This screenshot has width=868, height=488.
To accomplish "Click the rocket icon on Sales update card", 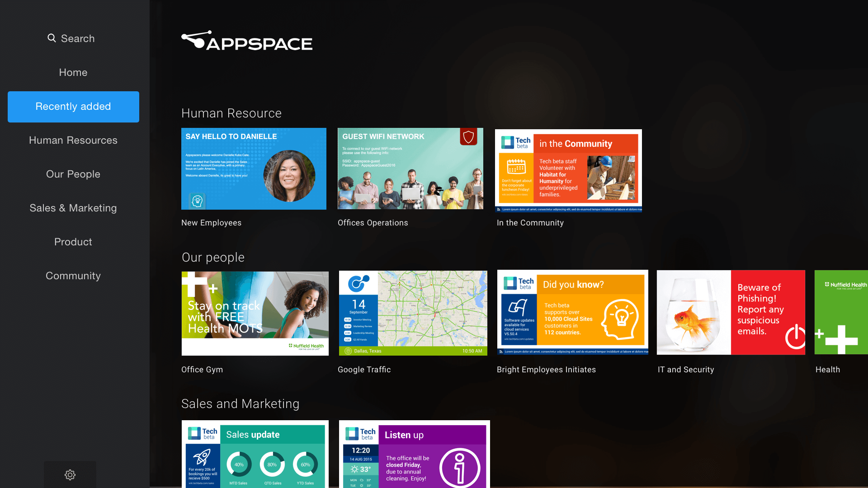I will [202, 456].
